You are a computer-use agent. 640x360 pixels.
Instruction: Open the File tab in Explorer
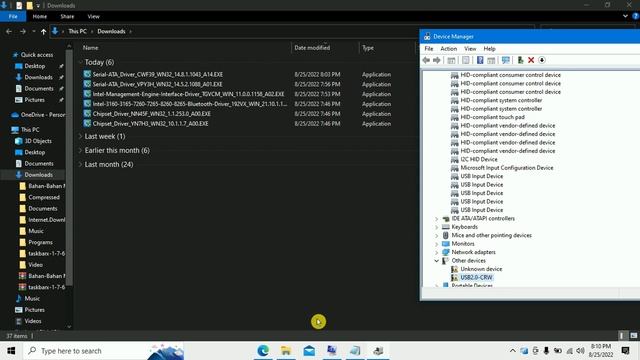pyautogui.click(x=13, y=16)
